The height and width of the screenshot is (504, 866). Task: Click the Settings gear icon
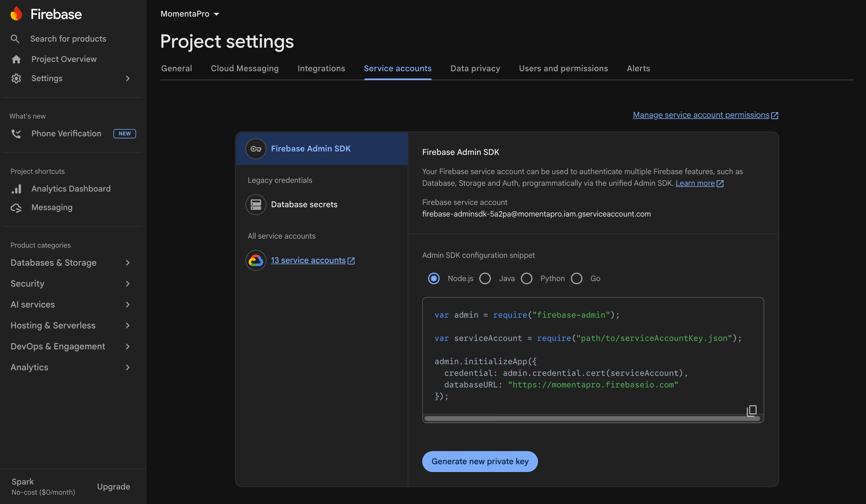pos(16,78)
